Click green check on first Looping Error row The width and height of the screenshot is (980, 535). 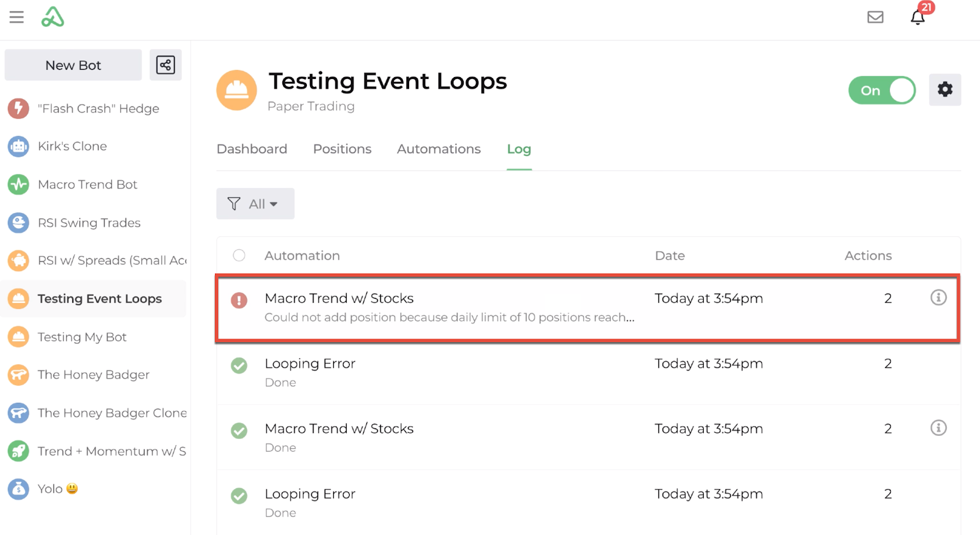(x=239, y=365)
